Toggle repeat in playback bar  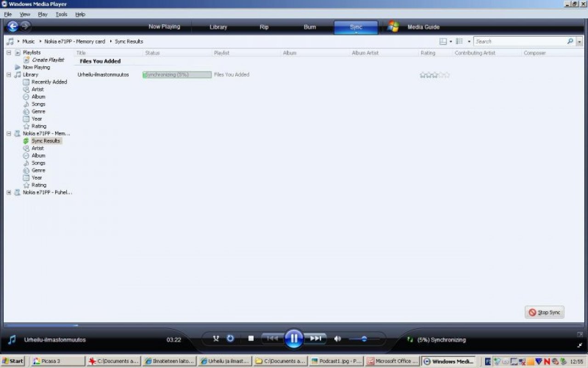[x=231, y=339]
